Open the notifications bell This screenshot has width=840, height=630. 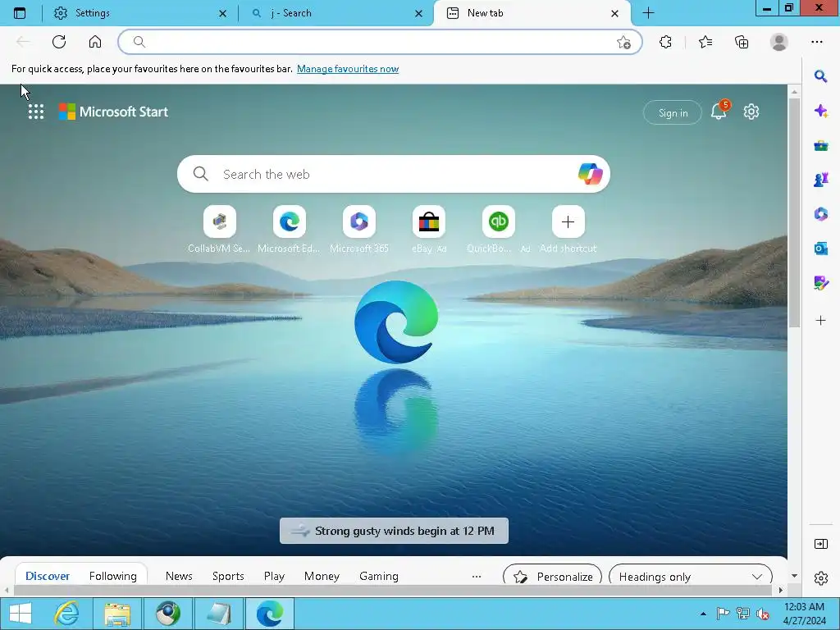click(x=719, y=112)
